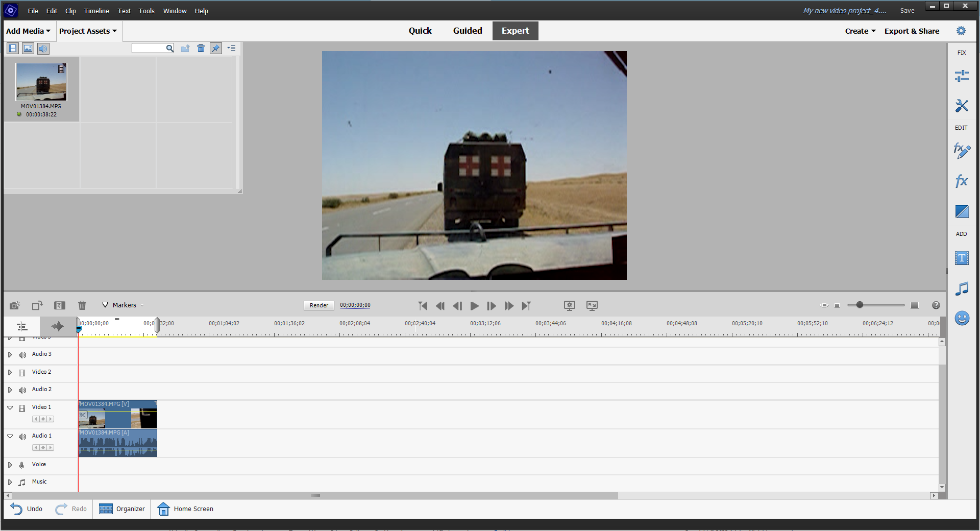Click the Render button above the timeline
The width and height of the screenshot is (980, 531).
318,305
